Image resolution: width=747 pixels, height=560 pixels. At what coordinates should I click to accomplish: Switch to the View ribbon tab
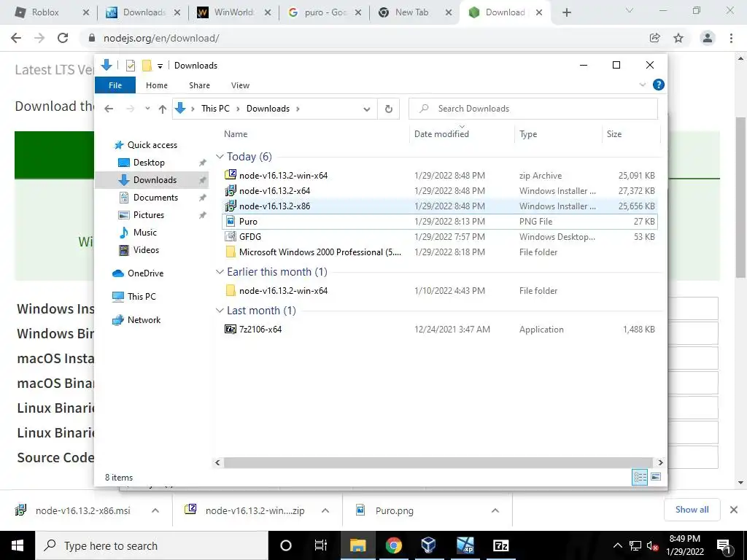tap(240, 85)
